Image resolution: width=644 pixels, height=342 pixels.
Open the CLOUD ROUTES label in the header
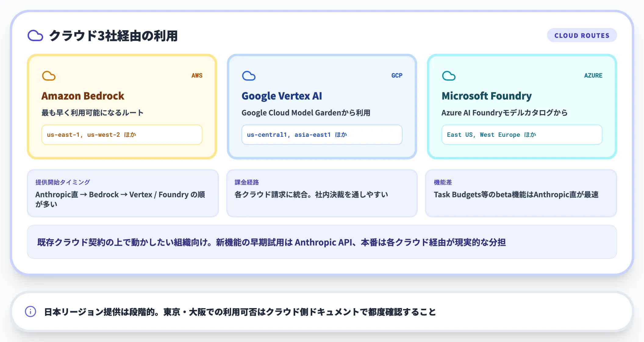pos(582,35)
